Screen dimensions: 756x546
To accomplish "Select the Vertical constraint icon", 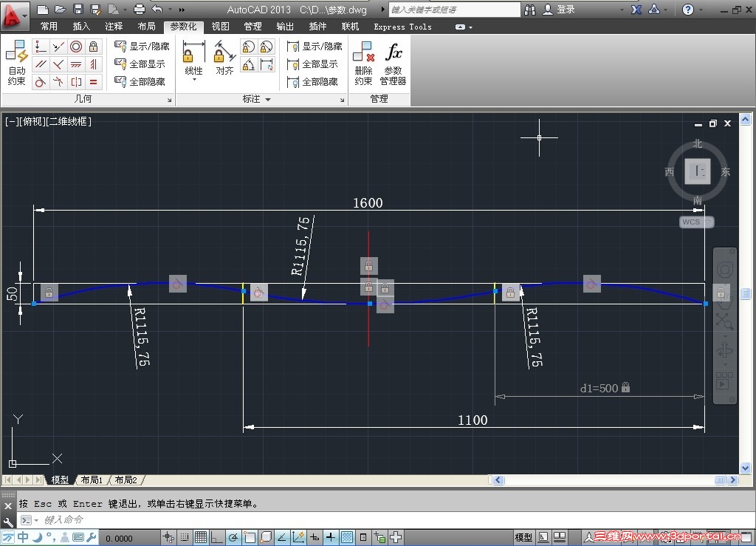I will tap(94, 64).
